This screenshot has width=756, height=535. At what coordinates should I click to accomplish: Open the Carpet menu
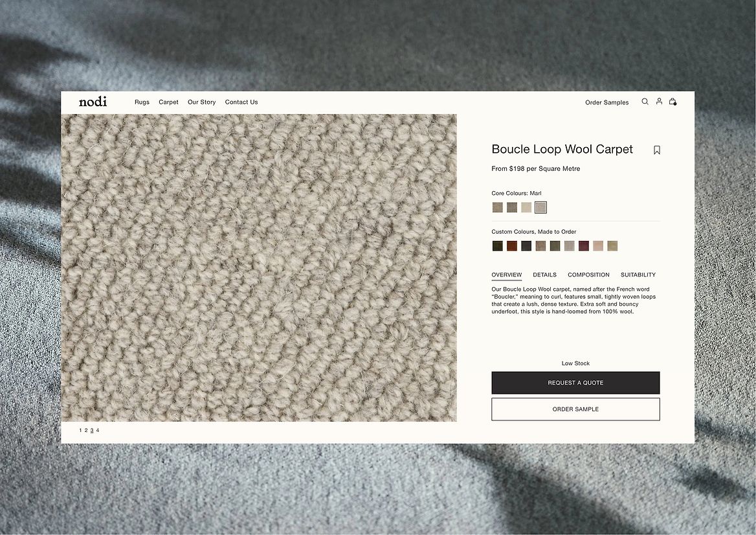coord(168,102)
